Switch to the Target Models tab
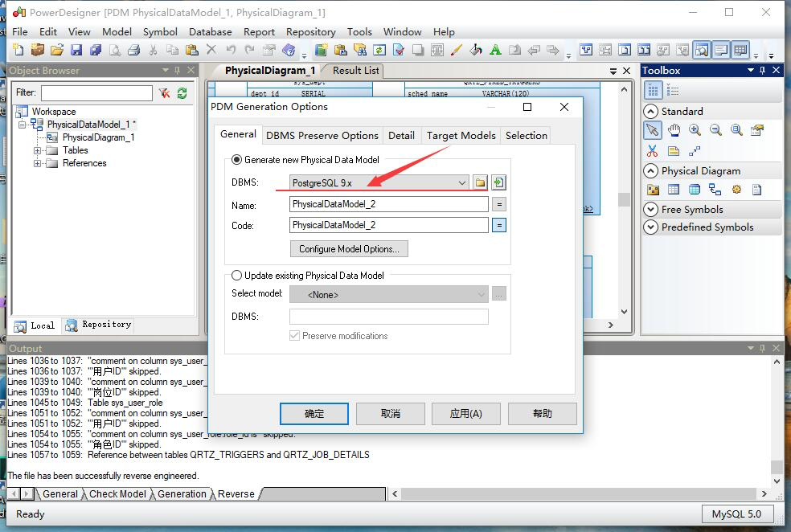 coord(461,136)
